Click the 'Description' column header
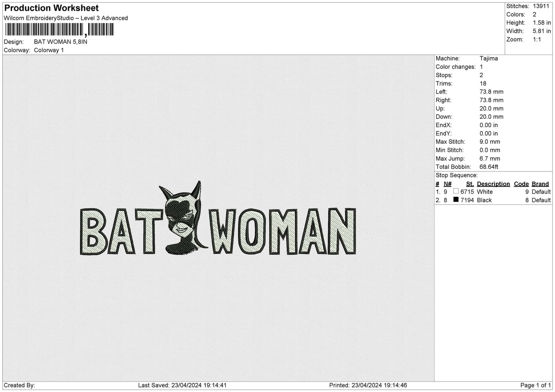 coord(493,184)
